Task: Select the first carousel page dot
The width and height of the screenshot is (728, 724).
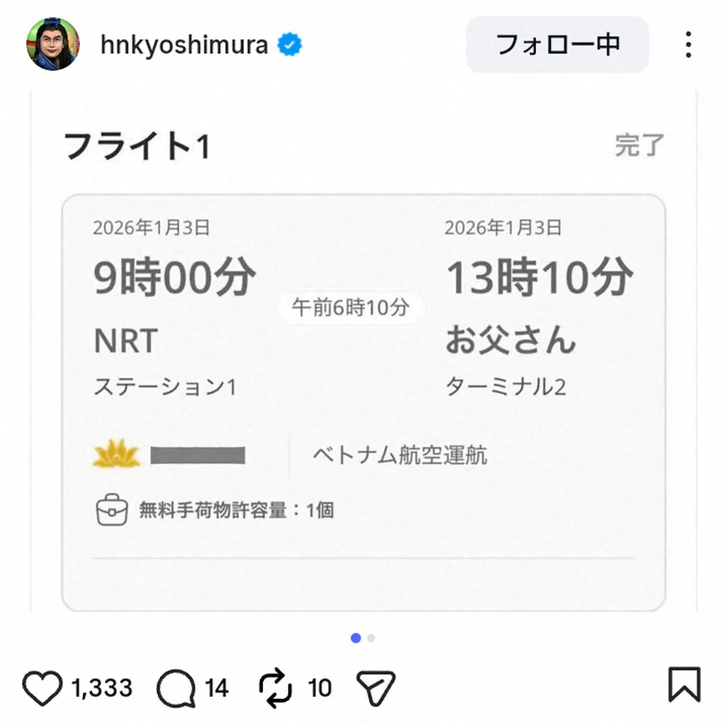Action: 356,638
